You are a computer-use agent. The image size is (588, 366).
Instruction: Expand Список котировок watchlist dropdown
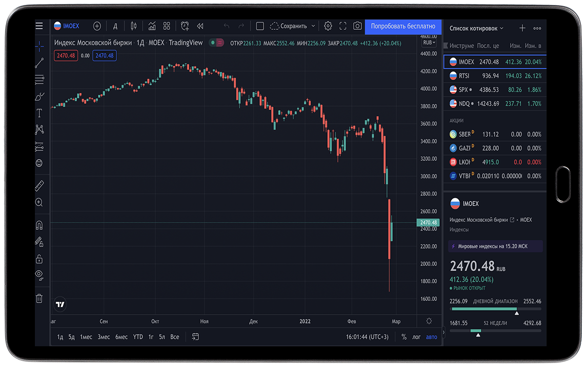point(476,28)
